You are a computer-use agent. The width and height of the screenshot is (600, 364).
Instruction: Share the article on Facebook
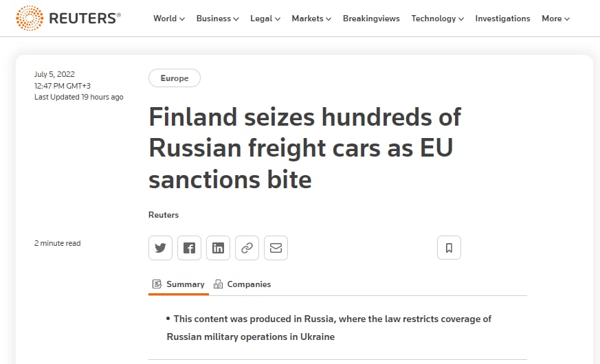189,248
